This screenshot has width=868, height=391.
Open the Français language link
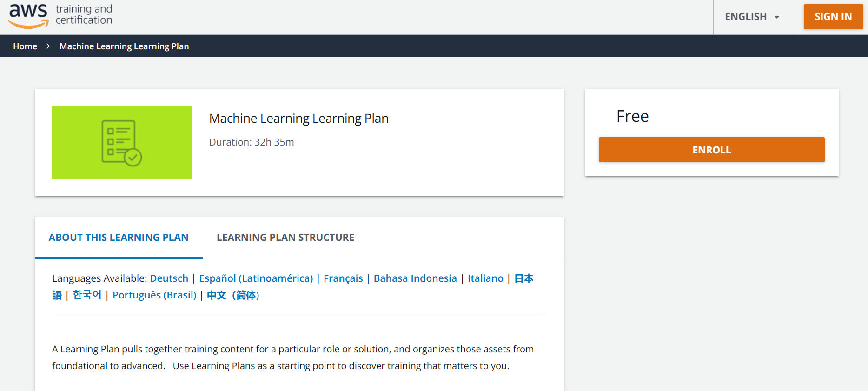pos(343,278)
